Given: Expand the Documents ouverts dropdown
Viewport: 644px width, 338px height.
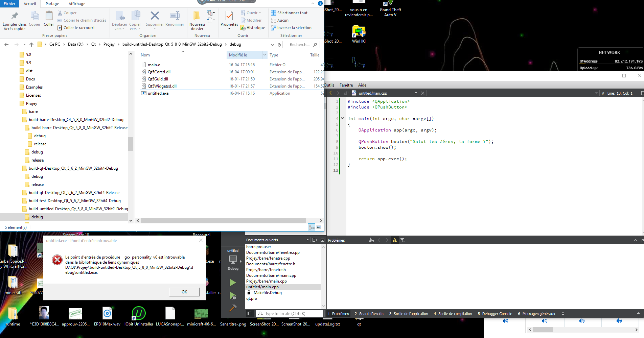Looking at the screenshot, I should click(307, 240).
